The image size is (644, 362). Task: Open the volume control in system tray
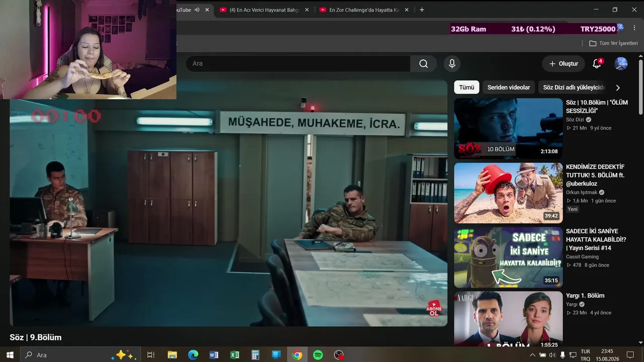[x=552, y=355]
